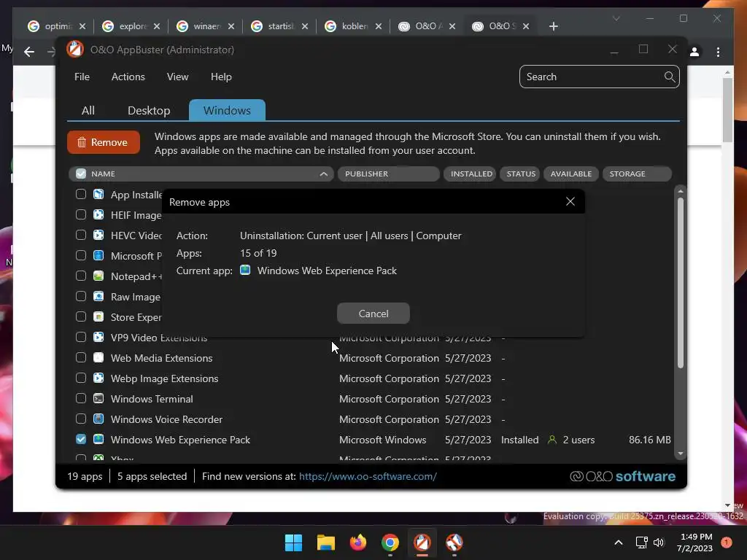Toggle sort direction arrow in NAME column
The image size is (747, 560).
(323, 174)
